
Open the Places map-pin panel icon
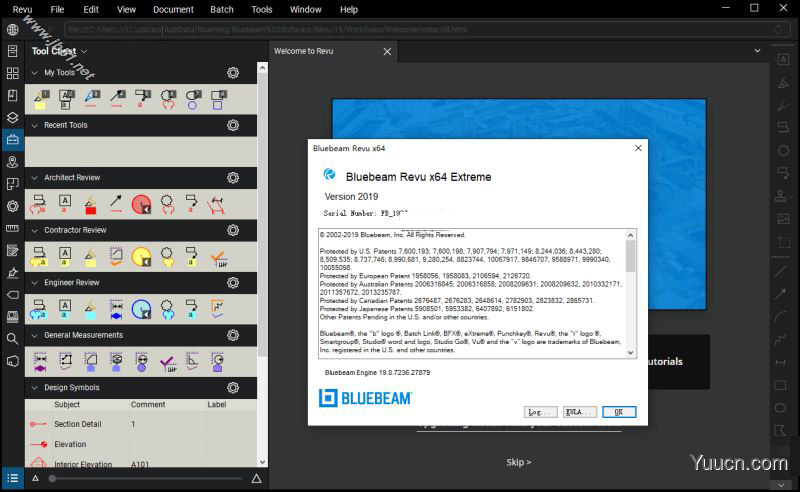tap(13, 162)
